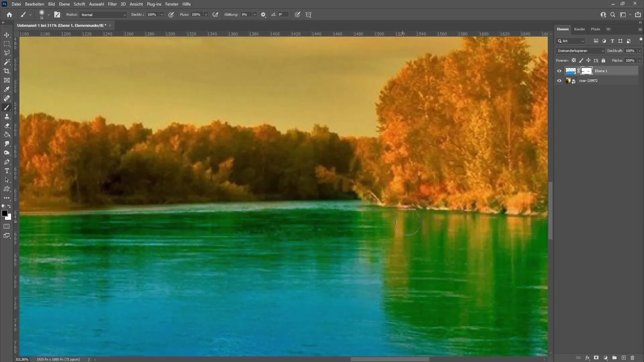Open the Bearbeiten menu
The width and height of the screenshot is (644, 362).
coord(35,4)
